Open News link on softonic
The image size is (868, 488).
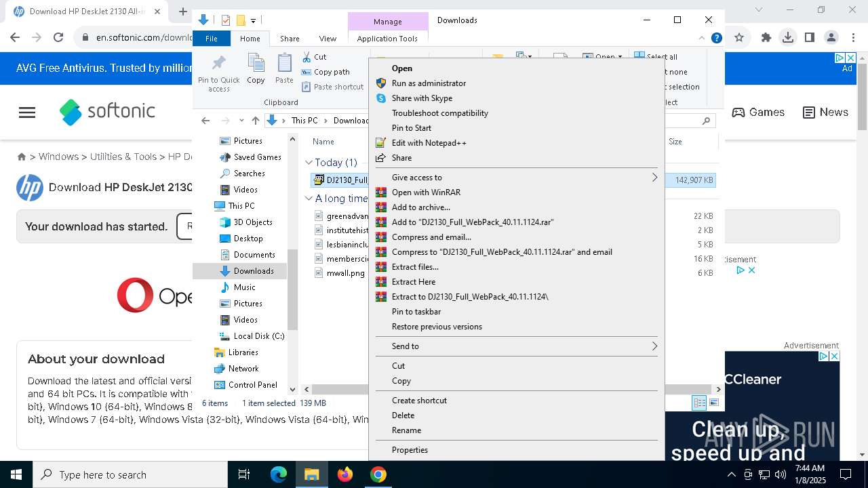[x=825, y=113]
